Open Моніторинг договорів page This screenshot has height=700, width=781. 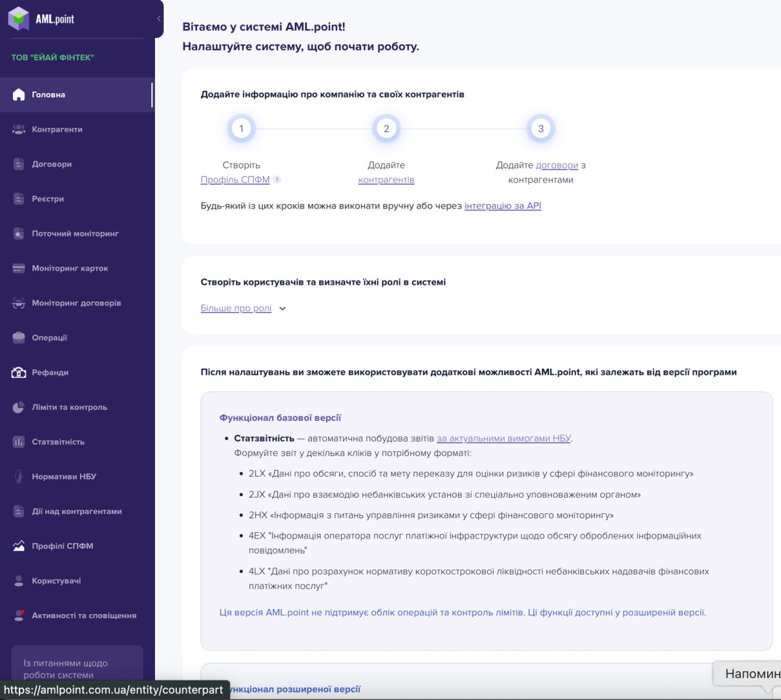tap(77, 303)
